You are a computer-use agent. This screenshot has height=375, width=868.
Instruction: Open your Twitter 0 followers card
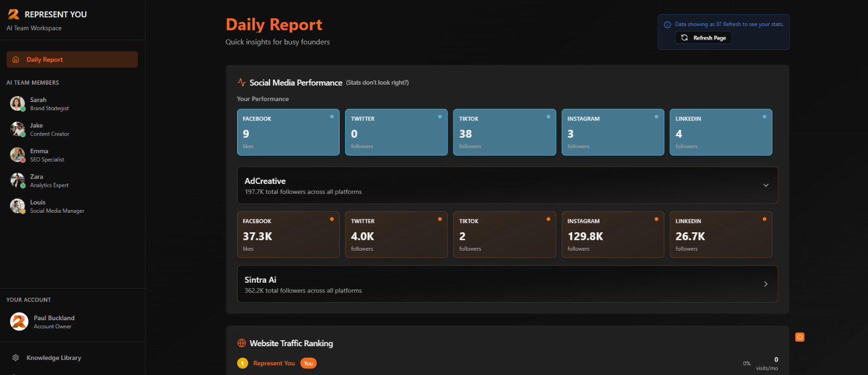pos(396,132)
